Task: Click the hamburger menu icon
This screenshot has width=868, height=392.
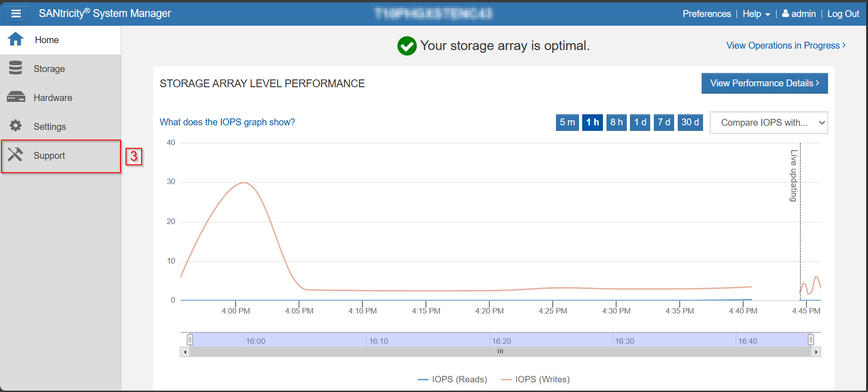Action: coord(16,14)
